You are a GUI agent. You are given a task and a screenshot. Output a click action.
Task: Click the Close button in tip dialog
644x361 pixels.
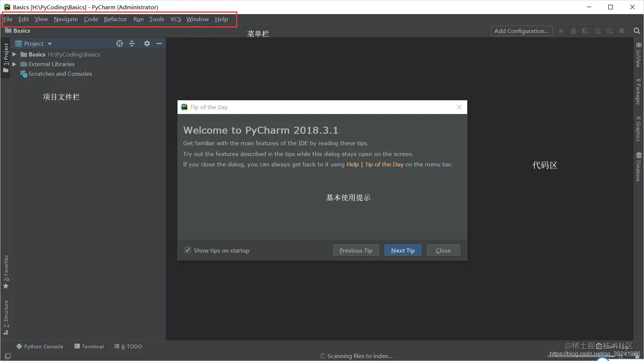(x=443, y=250)
